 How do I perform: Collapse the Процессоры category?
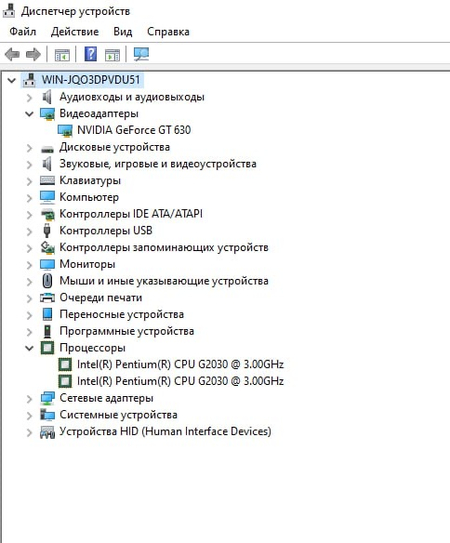29,348
